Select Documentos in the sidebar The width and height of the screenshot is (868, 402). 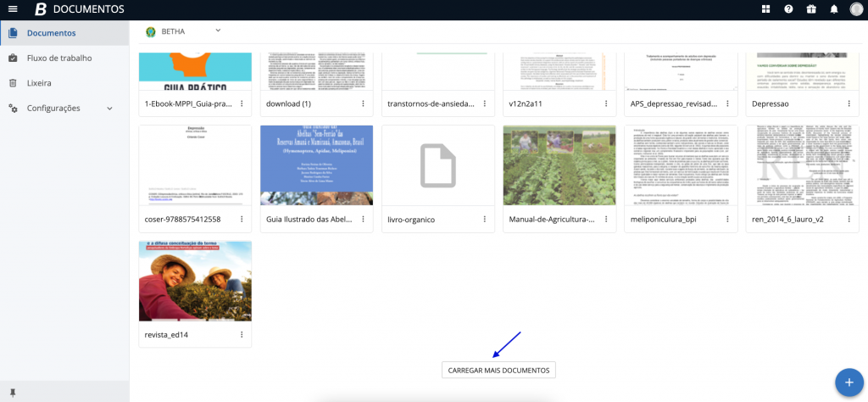[51, 33]
